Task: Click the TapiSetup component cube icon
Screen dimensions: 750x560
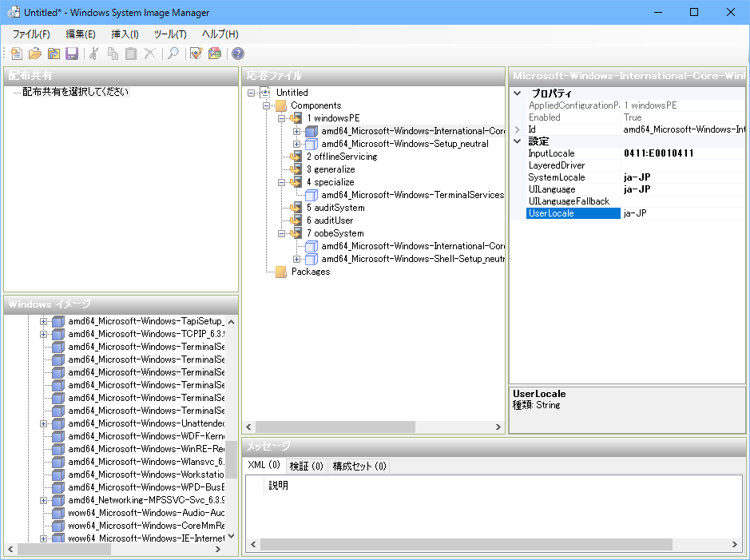Action: [x=58, y=321]
